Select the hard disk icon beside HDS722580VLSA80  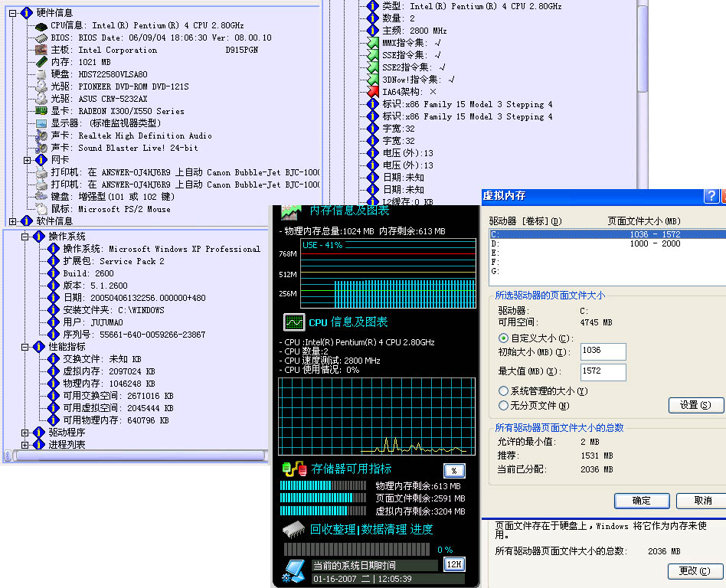pyautogui.click(x=41, y=74)
